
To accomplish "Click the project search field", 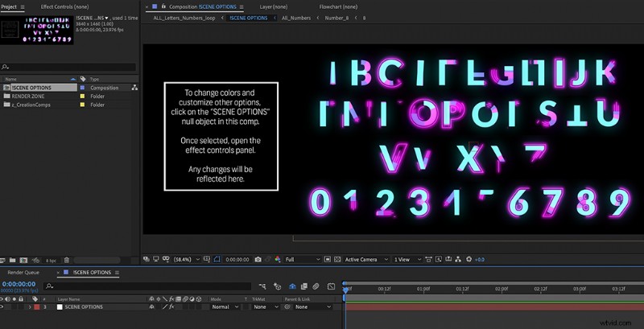I will coord(68,67).
